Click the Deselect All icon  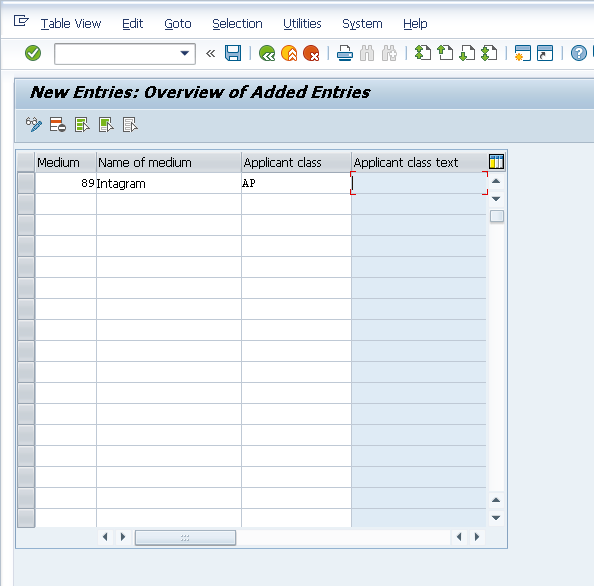[x=130, y=125]
